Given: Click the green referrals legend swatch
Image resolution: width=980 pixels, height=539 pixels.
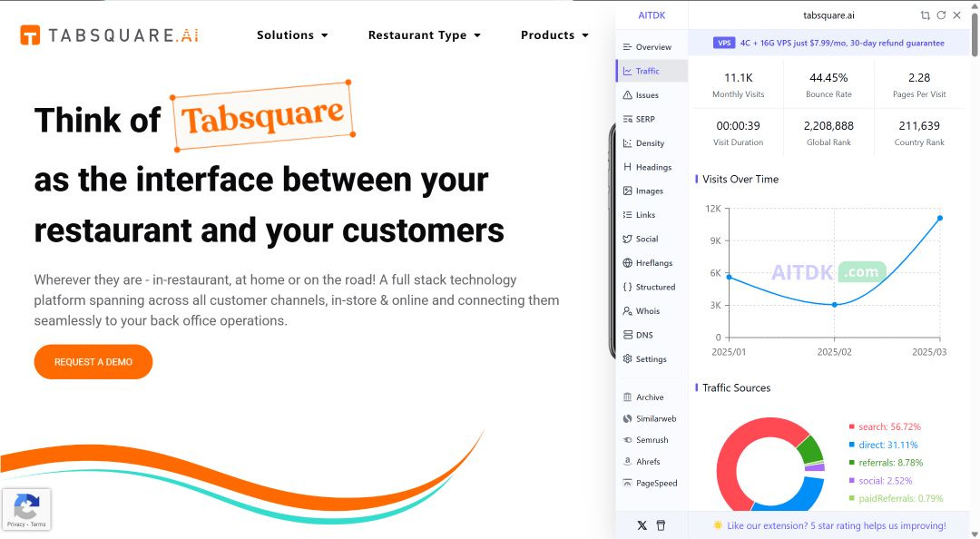Looking at the screenshot, I should (x=851, y=463).
